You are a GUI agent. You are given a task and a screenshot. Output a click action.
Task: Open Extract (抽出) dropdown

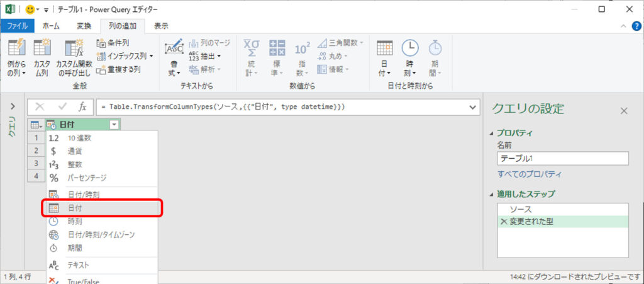tap(205, 56)
